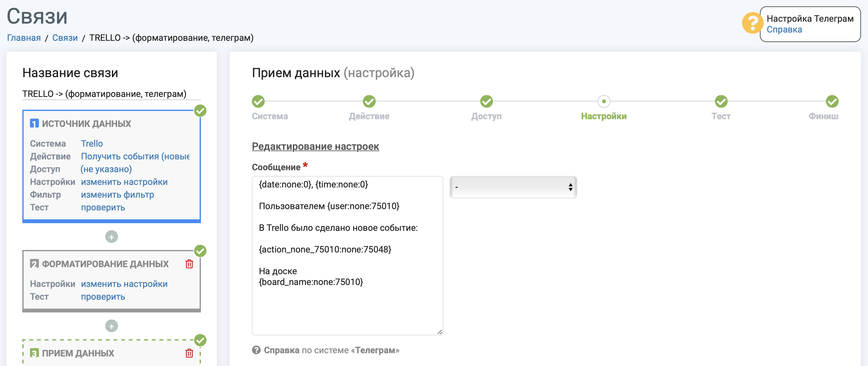Click the (не указано) access link
Viewport: 868px width, 366px height.
[x=106, y=169]
